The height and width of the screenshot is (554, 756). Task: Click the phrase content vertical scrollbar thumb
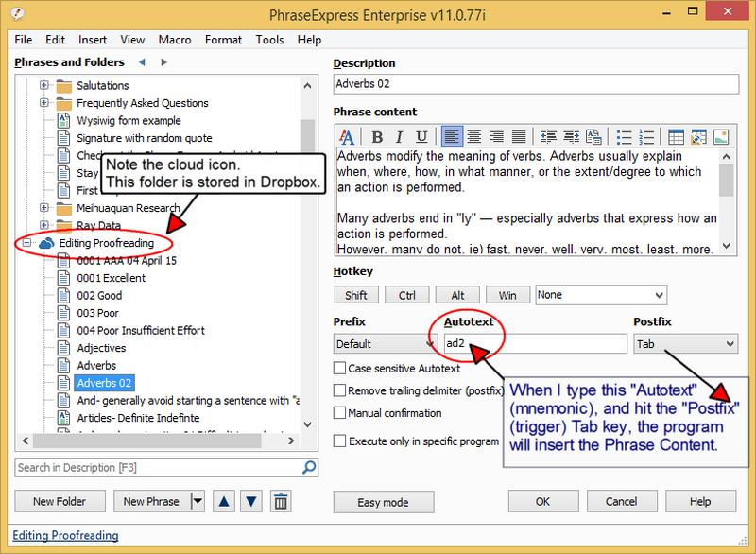coord(727,180)
